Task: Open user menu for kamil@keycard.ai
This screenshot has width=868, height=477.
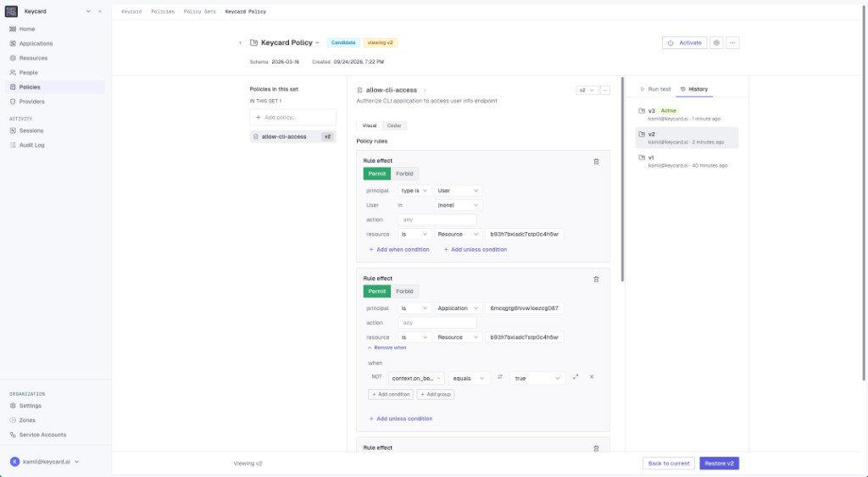Action: point(46,462)
